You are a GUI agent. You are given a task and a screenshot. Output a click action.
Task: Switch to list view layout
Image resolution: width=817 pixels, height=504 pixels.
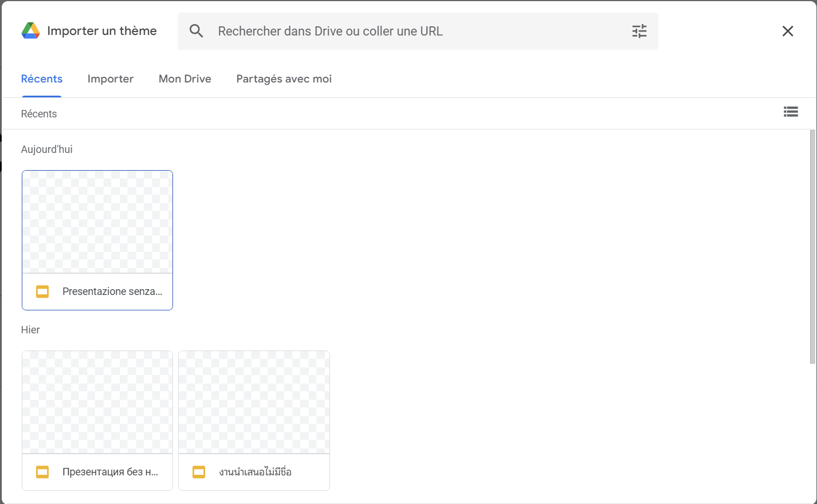pos(791,112)
